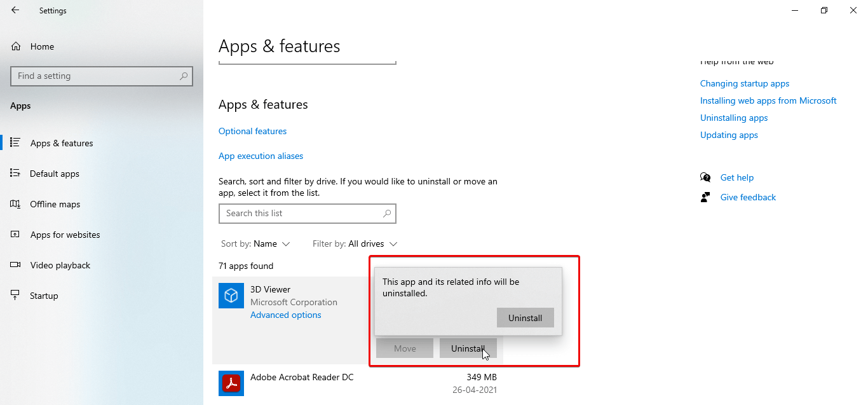
Task: Click the Offline maps sidebar icon
Action: pos(15,203)
